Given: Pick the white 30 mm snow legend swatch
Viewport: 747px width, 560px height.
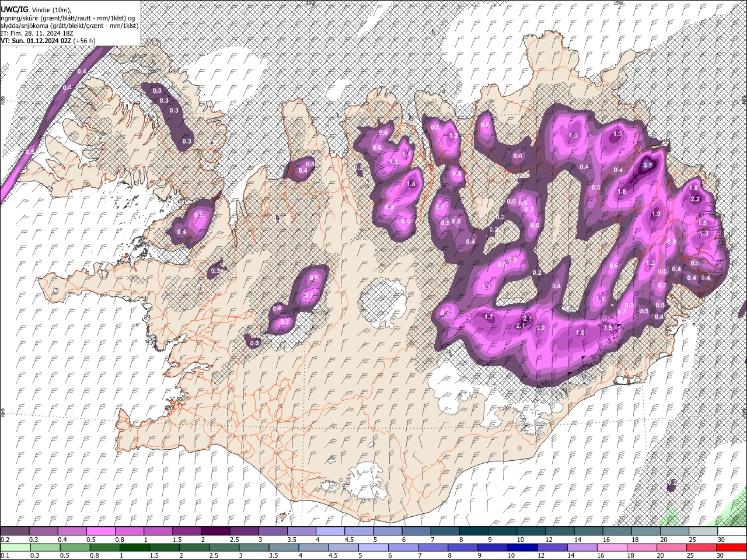Looking at the screenshot, I should [732, 531].
